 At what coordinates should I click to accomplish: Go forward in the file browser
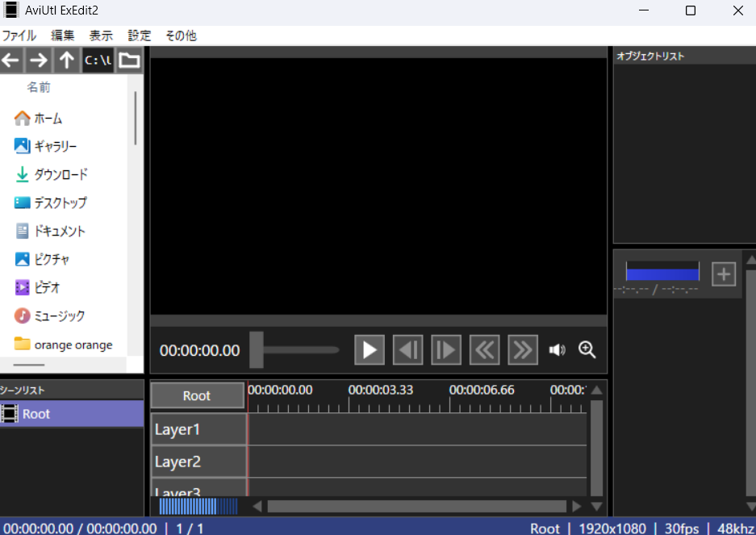coord(39,61)
